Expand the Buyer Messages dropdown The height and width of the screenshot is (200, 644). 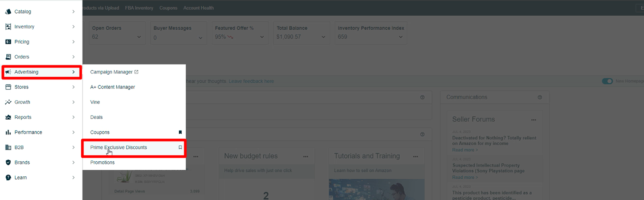(x=200, y=38)
